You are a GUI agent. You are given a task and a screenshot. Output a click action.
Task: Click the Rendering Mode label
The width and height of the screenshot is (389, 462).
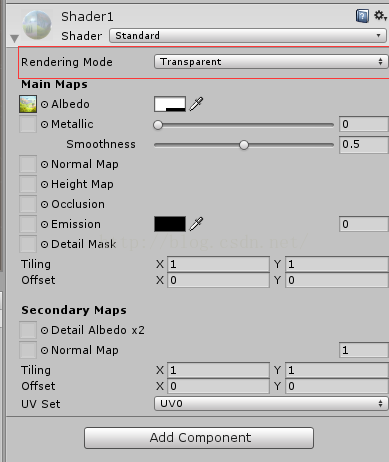(67, 62)
